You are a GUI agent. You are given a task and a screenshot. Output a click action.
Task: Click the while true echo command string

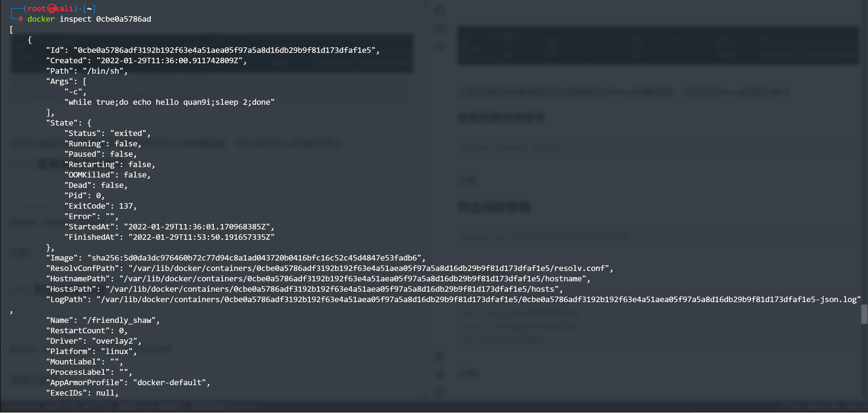click(x=170, y=102)
